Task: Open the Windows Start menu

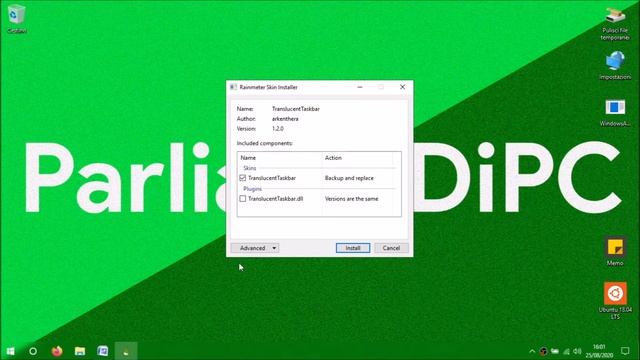Action: 10,351
